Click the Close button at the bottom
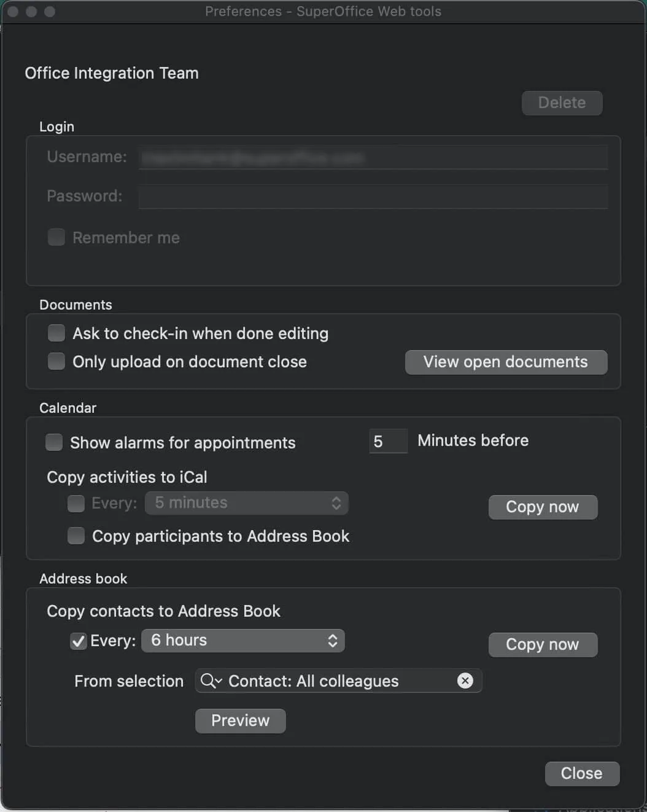647x812 pixels. coord(581,773)
